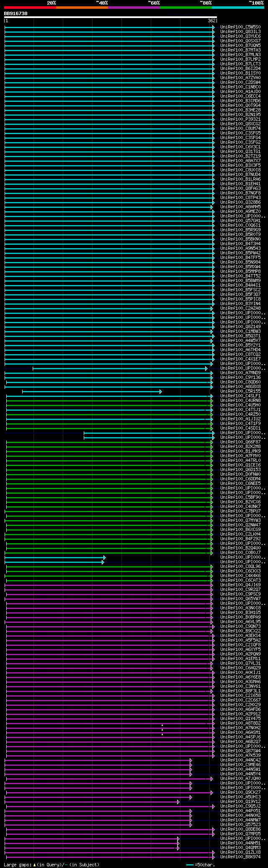The height and width of the screenshot is (868, 268).
Task: Click hit label UniRef100_B8F3L1
Action: 240,691
